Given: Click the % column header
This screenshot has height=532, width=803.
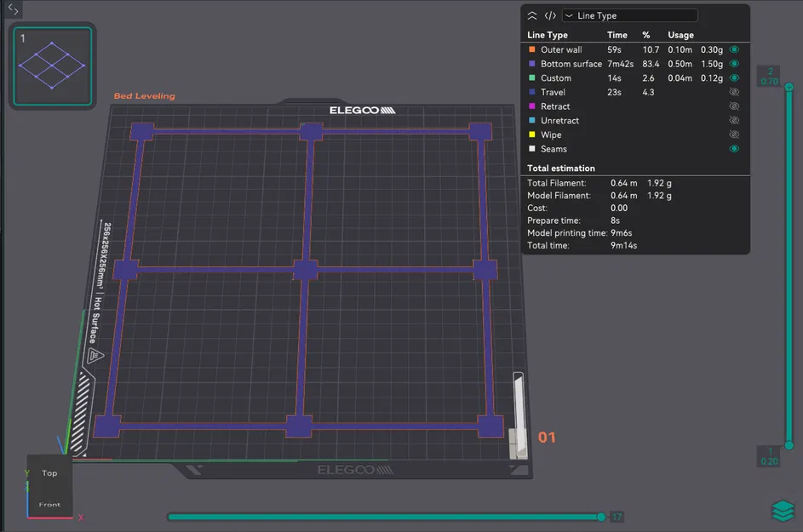Looking at the screenshot, I should pos(646,35).
